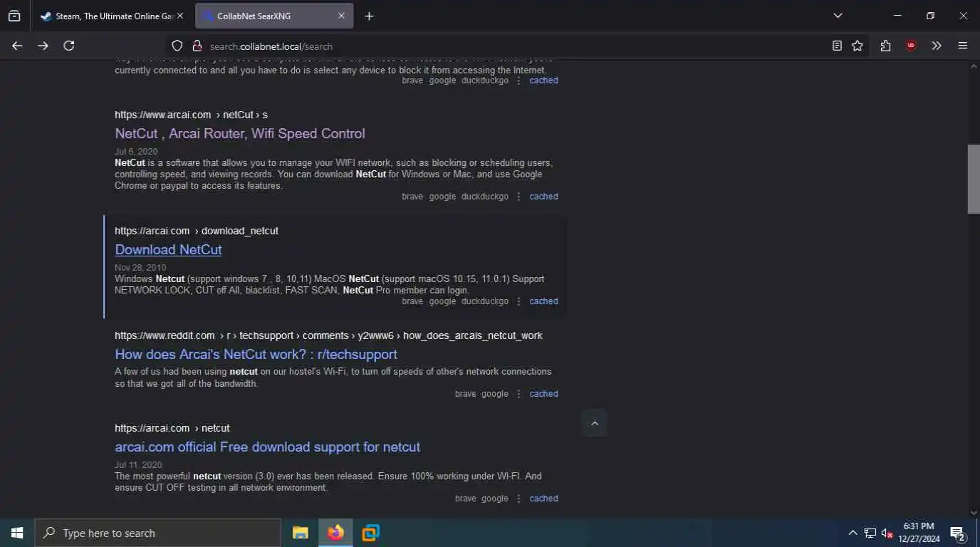Open the notification center icon
Screen dimensions: 980x547
[x=958, y=533]
